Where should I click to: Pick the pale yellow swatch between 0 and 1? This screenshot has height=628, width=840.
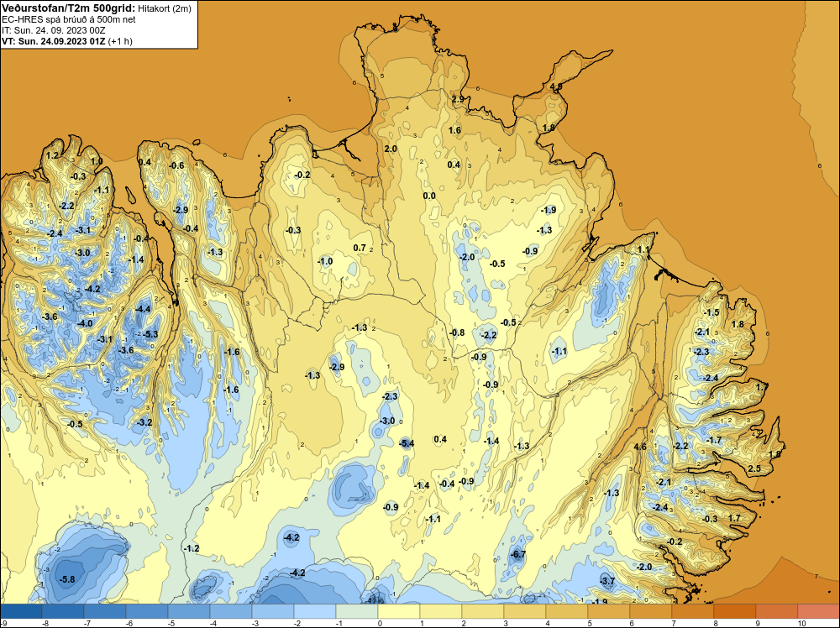tap(398, 611)
